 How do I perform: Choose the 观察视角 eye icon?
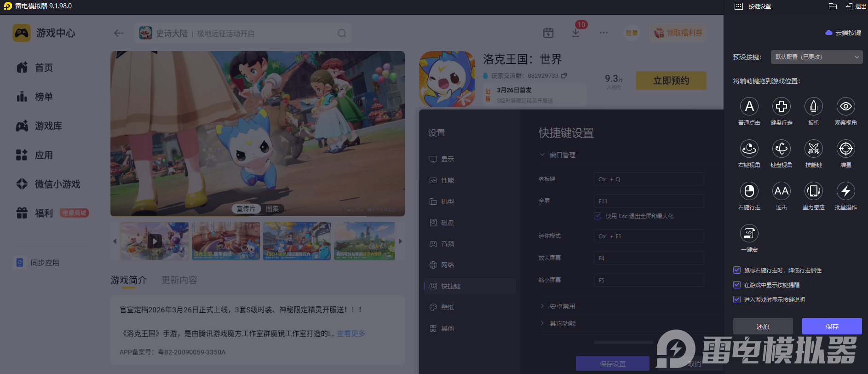(x=845, y=106)
